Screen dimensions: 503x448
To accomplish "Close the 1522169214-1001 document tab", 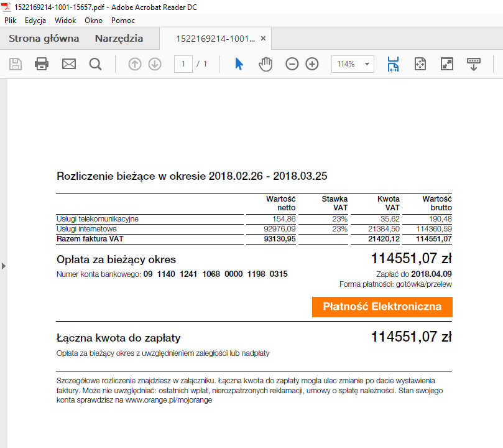I will [263, 39].
